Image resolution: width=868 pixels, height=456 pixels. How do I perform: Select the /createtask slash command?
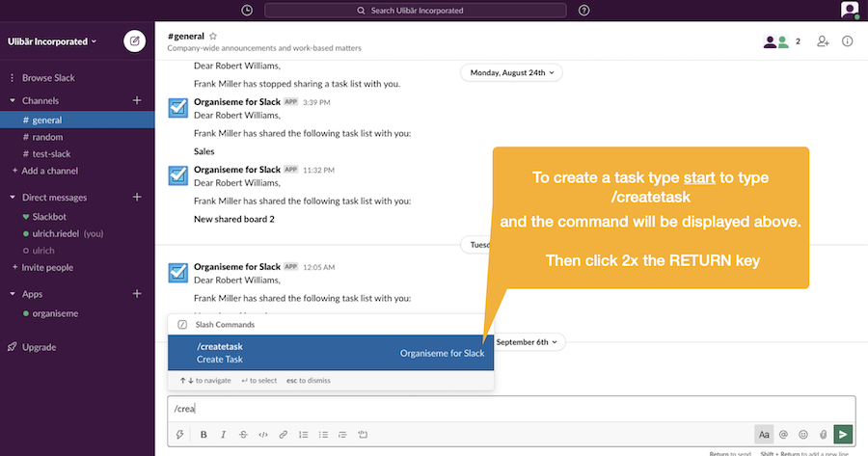(x=331, y=353)
